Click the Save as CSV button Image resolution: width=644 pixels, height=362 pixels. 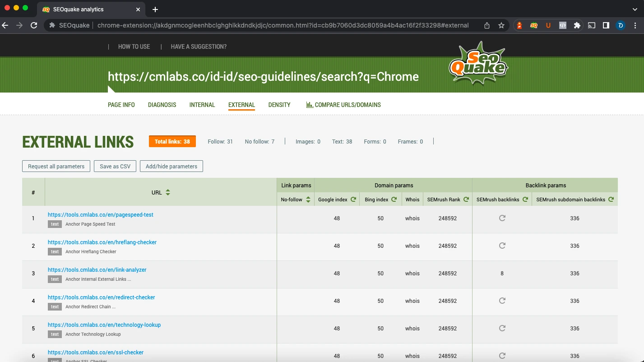point(115,166)
